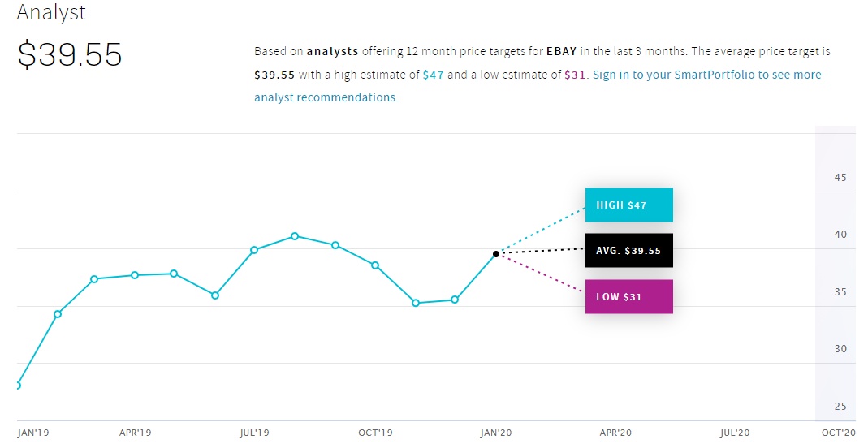
Task: Select the line data point above JUL'19
Action: pyautogui.click(x=254, y=250)
